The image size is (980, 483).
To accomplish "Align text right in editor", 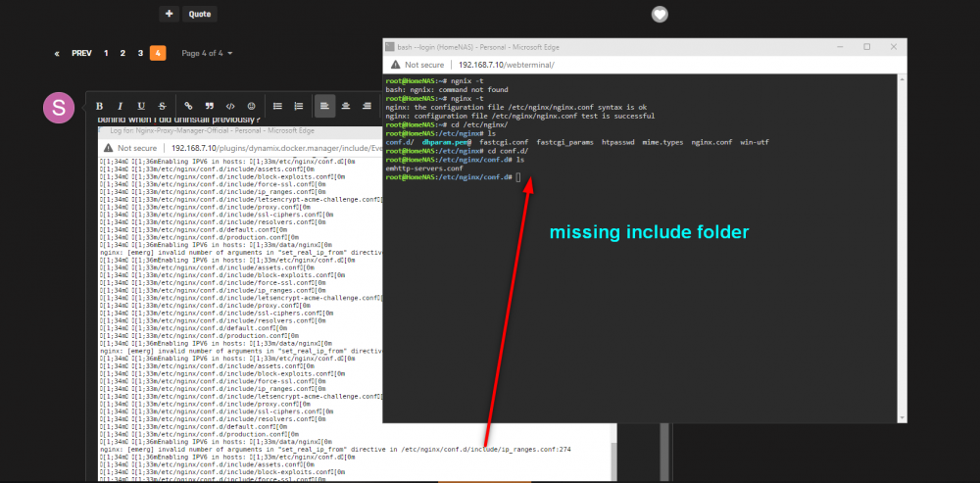I will pyautogui.click(x=367, y=106).
